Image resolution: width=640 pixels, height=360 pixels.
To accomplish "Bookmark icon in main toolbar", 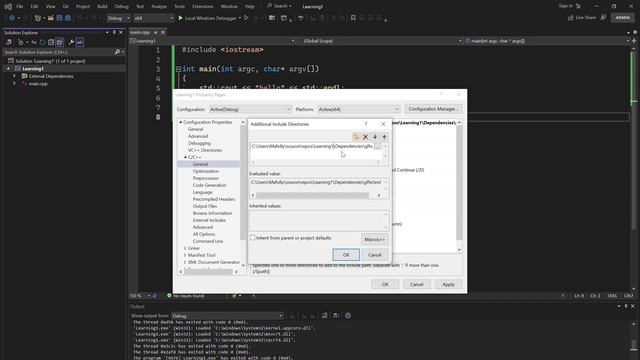I will click(x=353, y=18).
